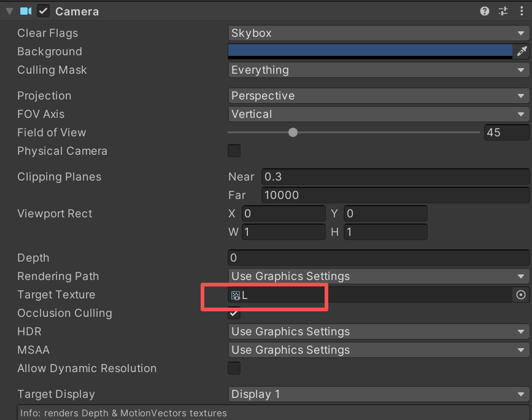
Task: Enable Physical Camera
Action: coord(234,150)
